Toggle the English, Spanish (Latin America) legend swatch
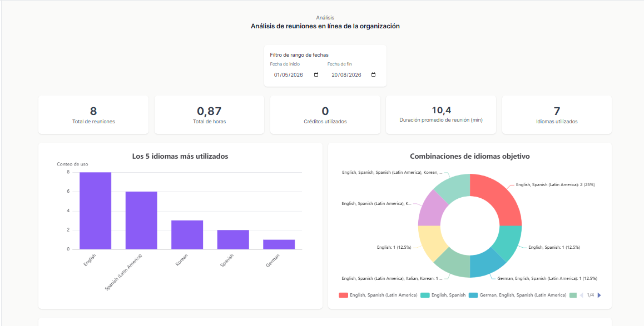 click(343, 295)
